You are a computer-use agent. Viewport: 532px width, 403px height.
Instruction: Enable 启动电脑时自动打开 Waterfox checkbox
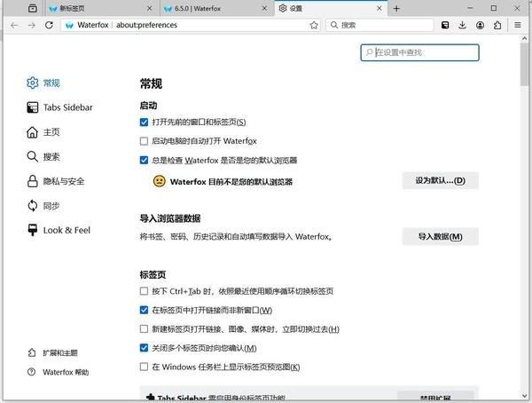click(x=144, y=141)
